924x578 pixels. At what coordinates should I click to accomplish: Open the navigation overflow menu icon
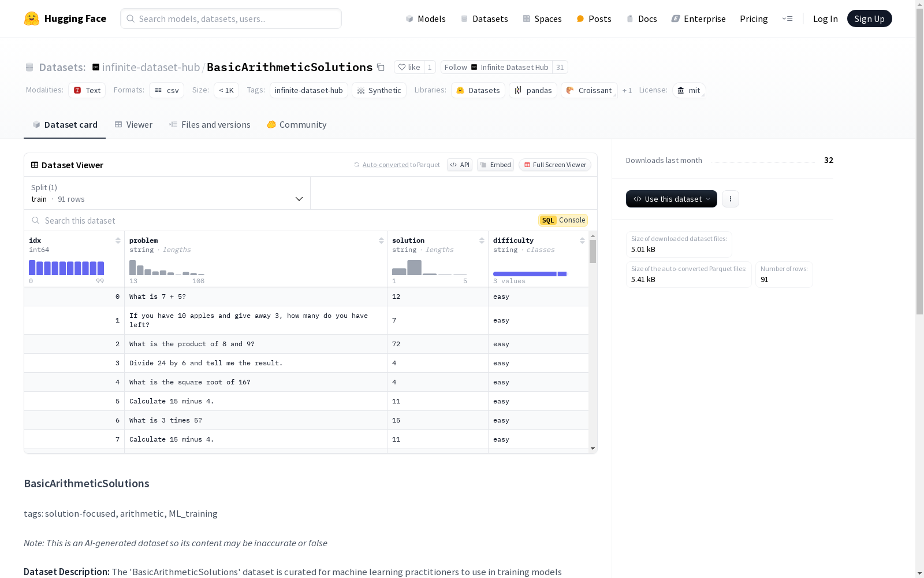click(788, 18)
